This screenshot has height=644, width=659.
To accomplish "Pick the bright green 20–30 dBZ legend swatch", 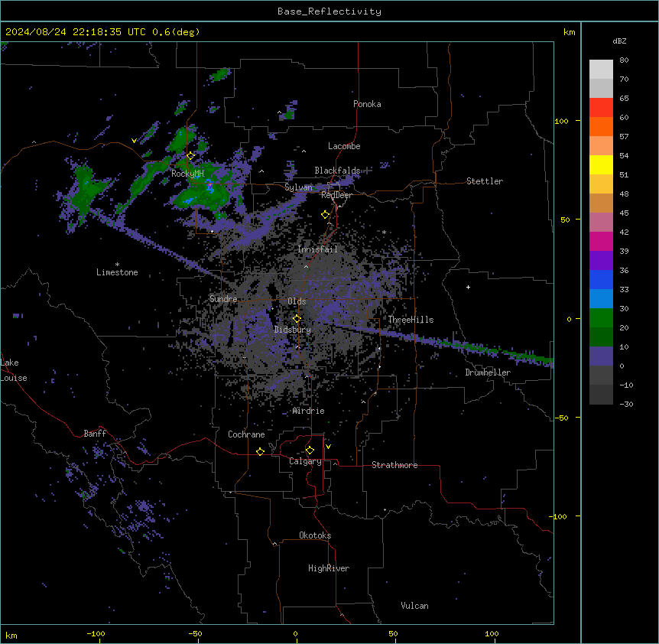I will [x=601, y=318].
